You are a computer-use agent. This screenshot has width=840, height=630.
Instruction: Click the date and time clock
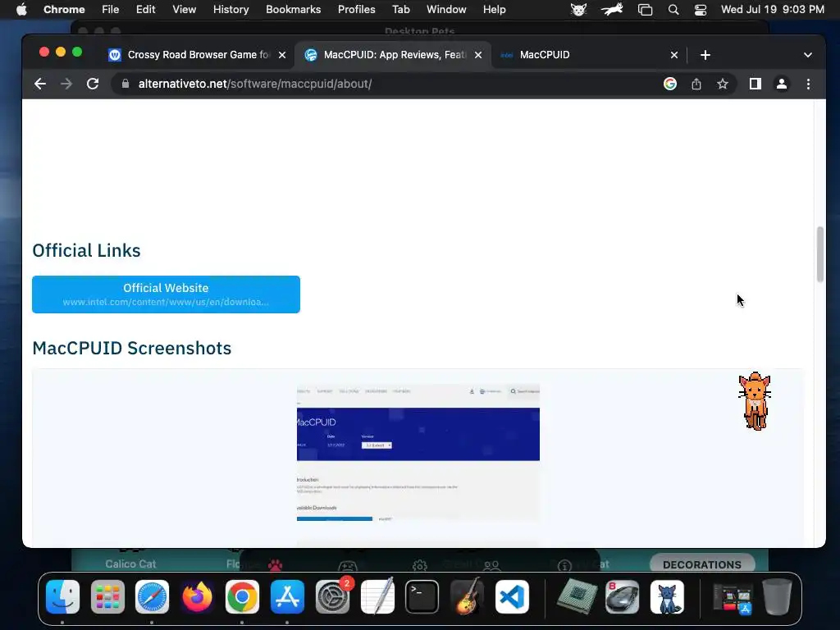point(773,10)
